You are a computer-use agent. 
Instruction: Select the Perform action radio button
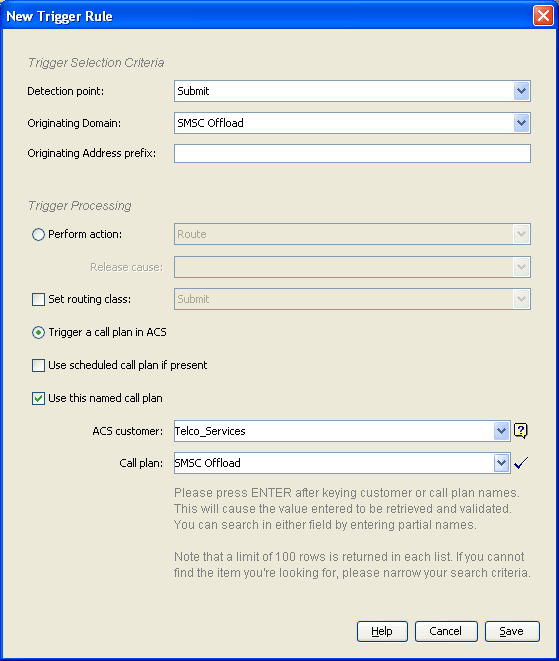(x=38, y=234)
